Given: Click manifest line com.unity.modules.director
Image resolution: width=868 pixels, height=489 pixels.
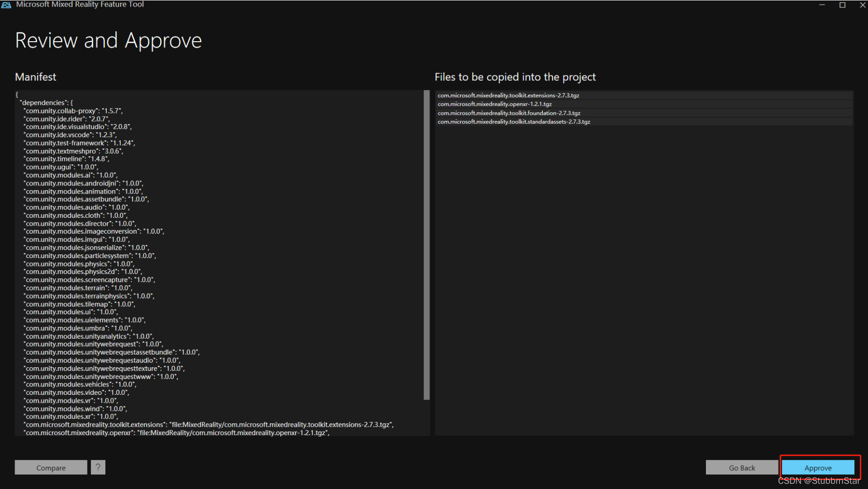Looking at the screenshot, I should point(80,223).
